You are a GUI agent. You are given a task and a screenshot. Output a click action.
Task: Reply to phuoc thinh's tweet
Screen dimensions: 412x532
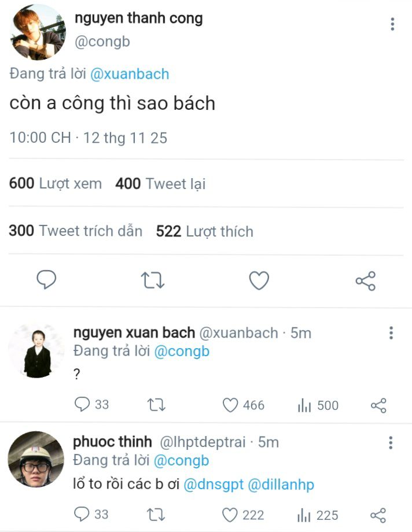click(83, 515)
